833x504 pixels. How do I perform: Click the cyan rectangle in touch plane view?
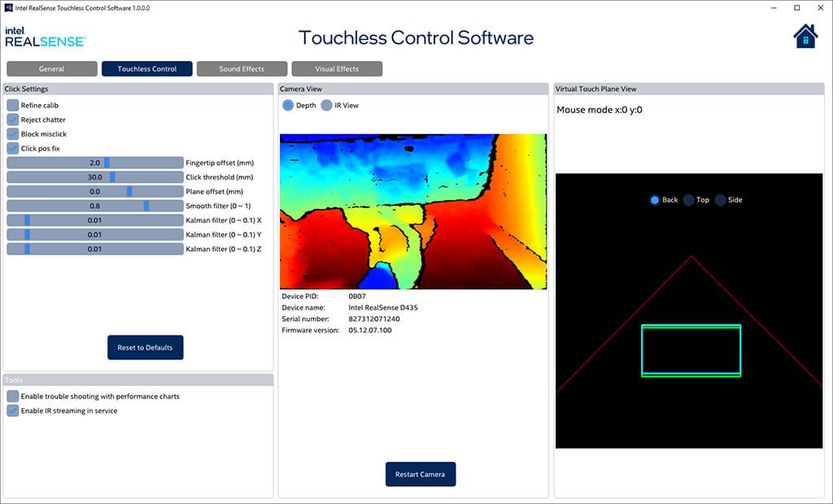pyautogui.click(x=691, y=350)
